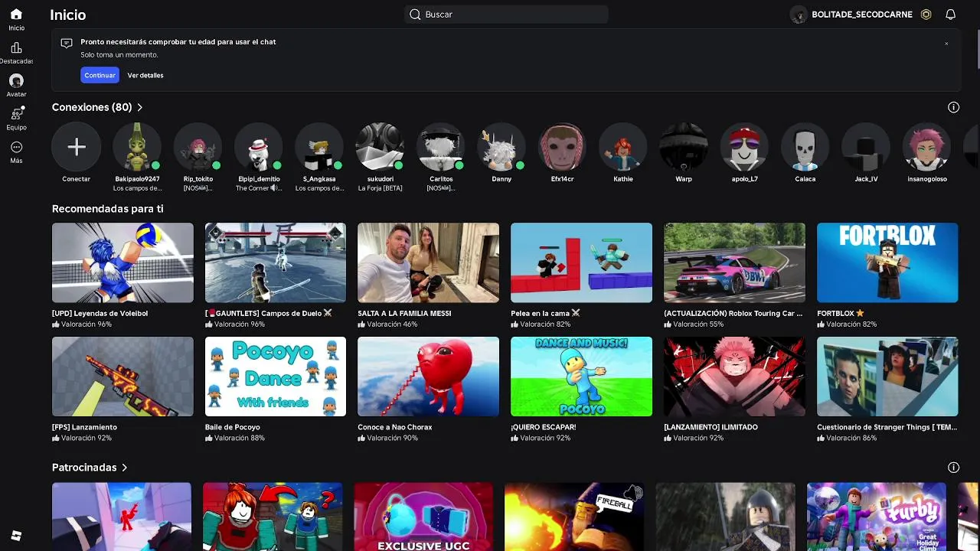980x551 pixels.
Task: Open the Avatar sidebar item
Action: click(16, 80)
